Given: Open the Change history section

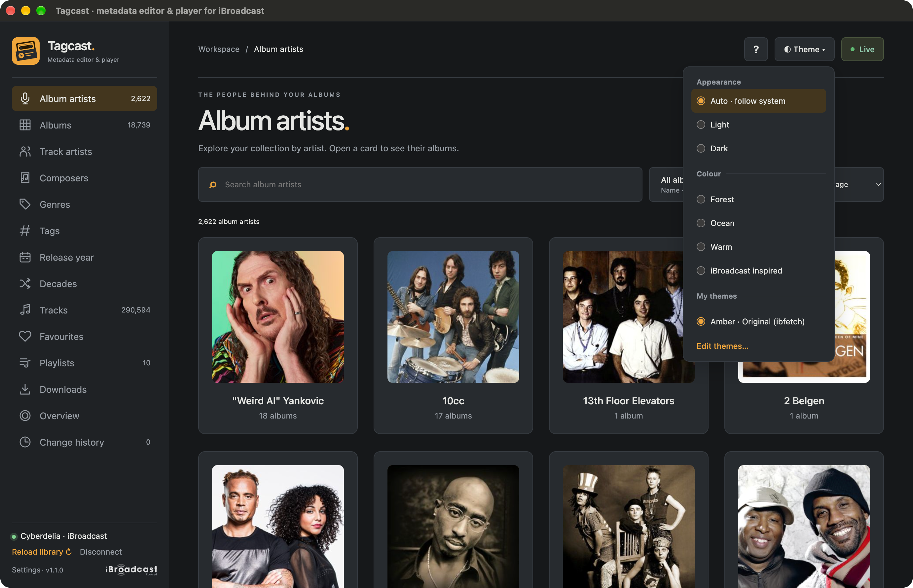Looking at the screenshot, I should [84, 442].
